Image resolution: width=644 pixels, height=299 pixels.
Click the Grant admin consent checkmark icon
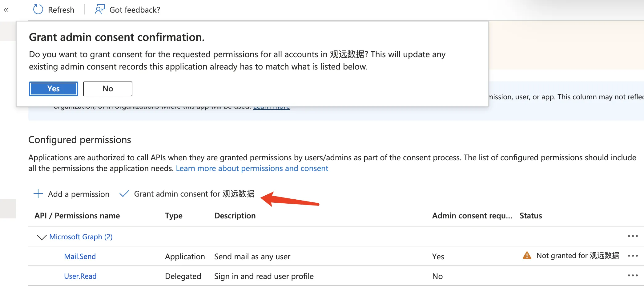tap(124, 194)
